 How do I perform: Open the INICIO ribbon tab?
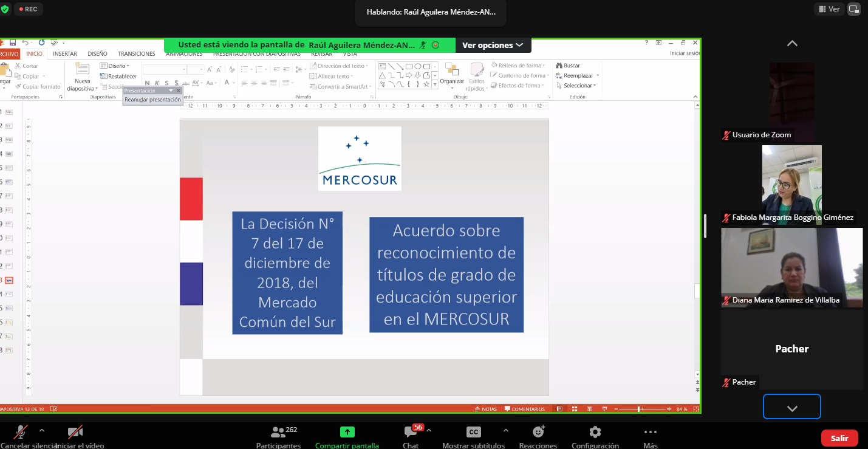(x=35, y=53)
